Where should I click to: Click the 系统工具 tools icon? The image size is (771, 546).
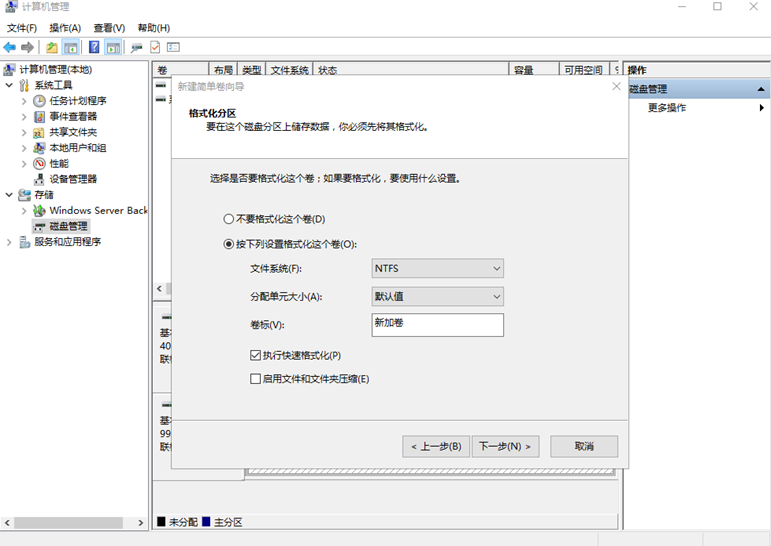pyautogui.click(x=24, y=86)
